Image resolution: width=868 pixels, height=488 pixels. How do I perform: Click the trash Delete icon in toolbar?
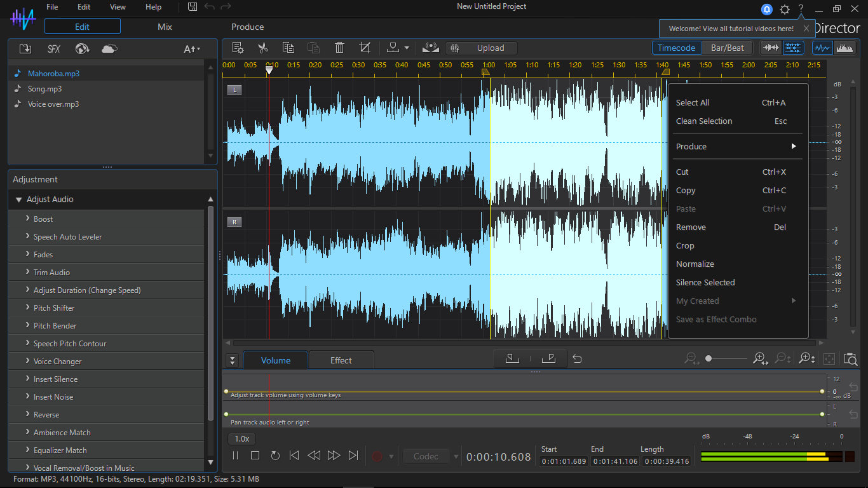tap(339, 48)
